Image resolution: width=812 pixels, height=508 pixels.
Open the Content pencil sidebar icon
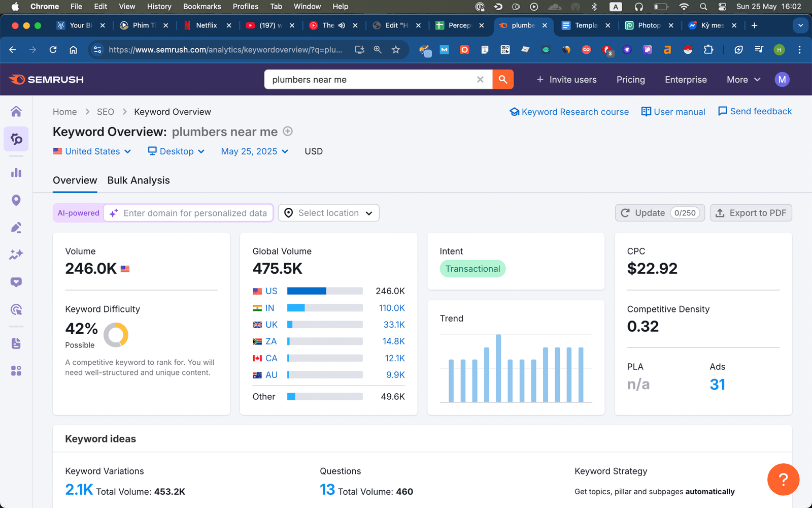(x=16, y=227)
